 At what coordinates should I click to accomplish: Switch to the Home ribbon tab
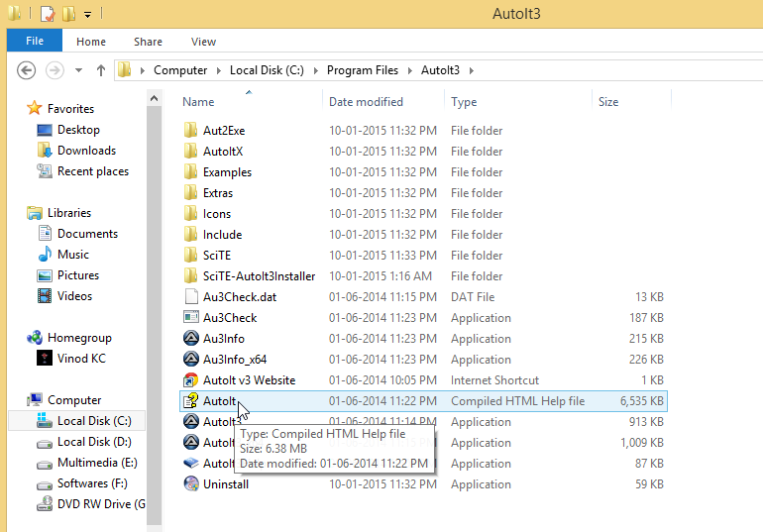[x=91, y=42]
